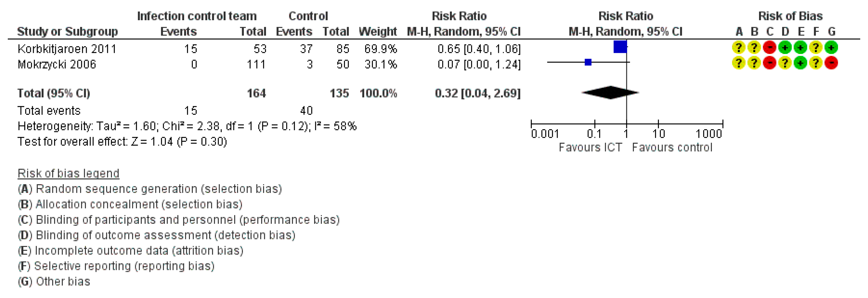Click Korbkitjaroen 2011's green column G bias circle
The height and width of the screenshot is (298, 868).
click(831, 48)
